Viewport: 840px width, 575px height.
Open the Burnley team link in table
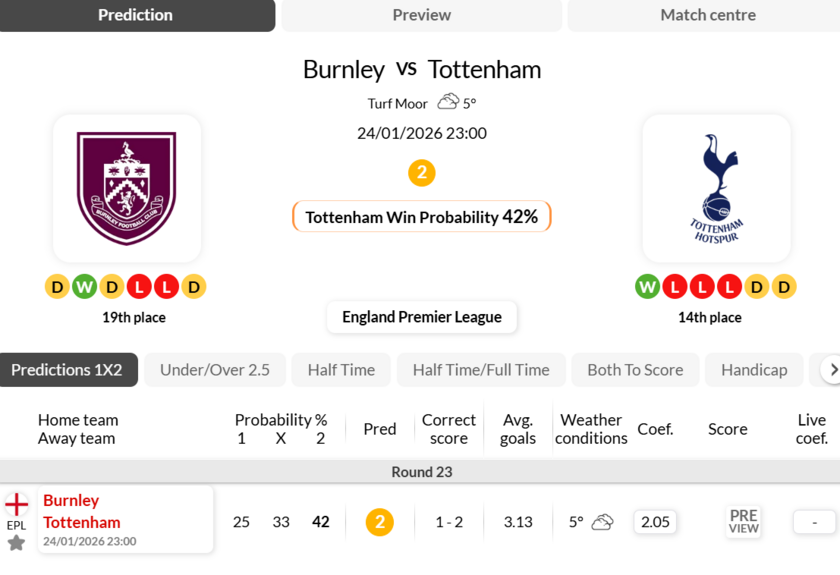pyautogui.click(x=71, y=500)
